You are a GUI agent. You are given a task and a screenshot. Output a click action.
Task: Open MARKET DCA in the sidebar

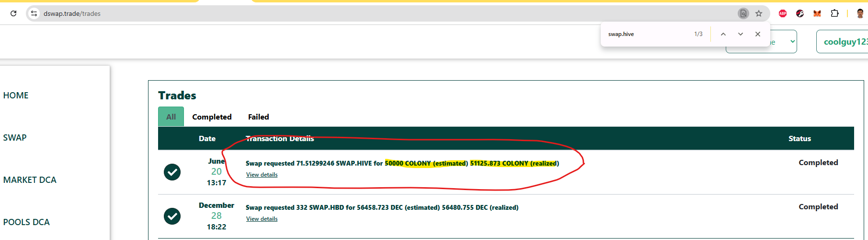point(30,180)
